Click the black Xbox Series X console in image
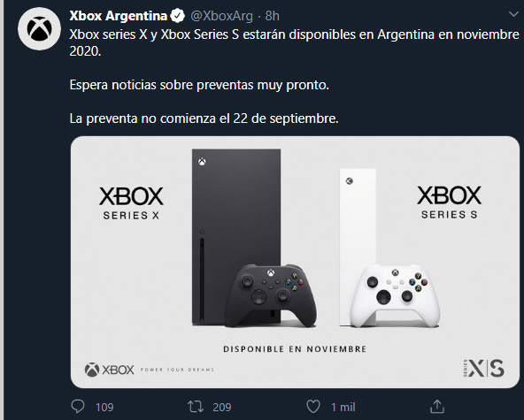Image resolution: width=524 pixels, height=420 pixels. pyautogui.click(x=236, y=237)
